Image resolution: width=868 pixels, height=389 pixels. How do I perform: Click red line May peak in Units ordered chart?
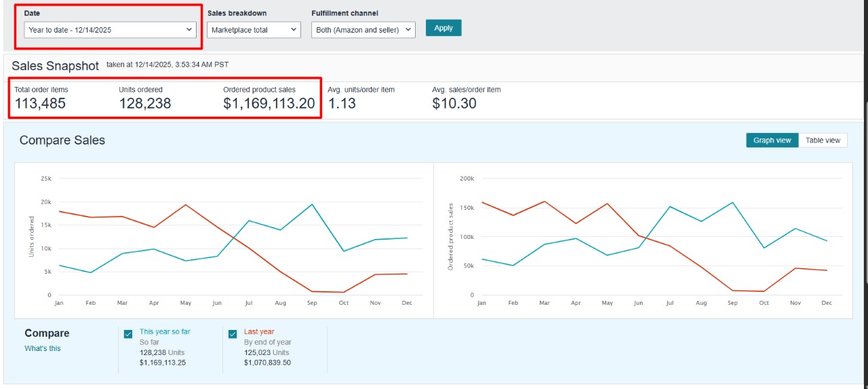click(x=185, y=205)
